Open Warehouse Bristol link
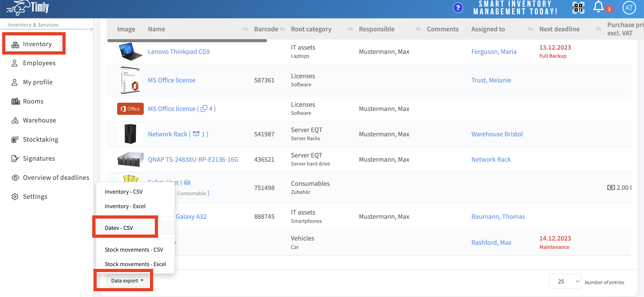Viewport: 644px width, 297px height. point(497,134)
